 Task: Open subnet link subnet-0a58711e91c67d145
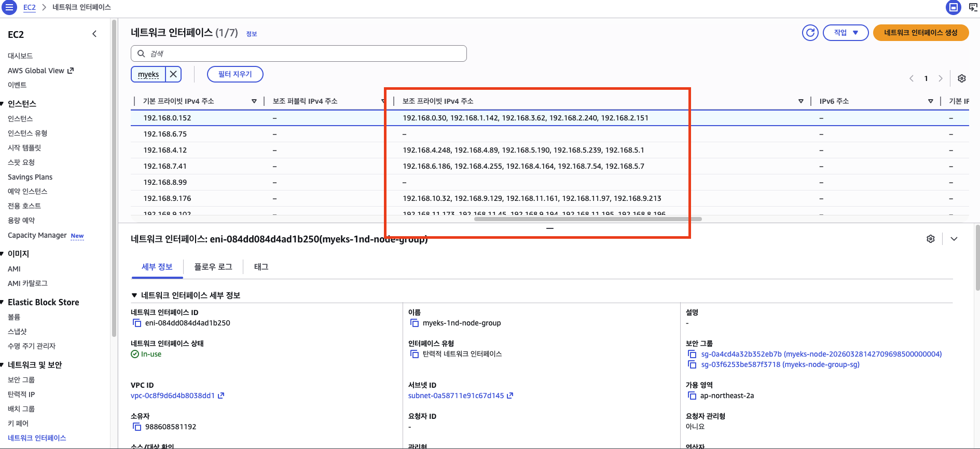click(456, 396)
